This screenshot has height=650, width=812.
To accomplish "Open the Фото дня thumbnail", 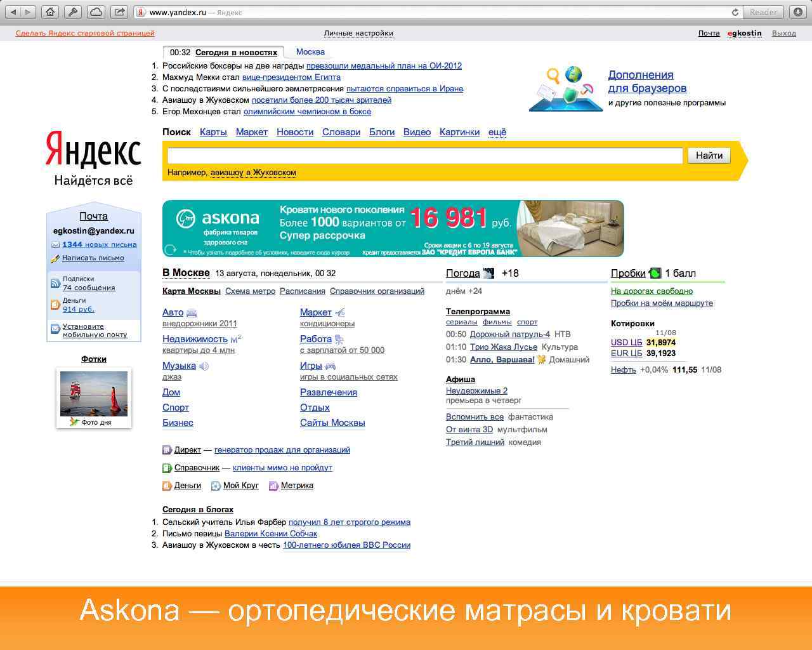I will [93, 392].
